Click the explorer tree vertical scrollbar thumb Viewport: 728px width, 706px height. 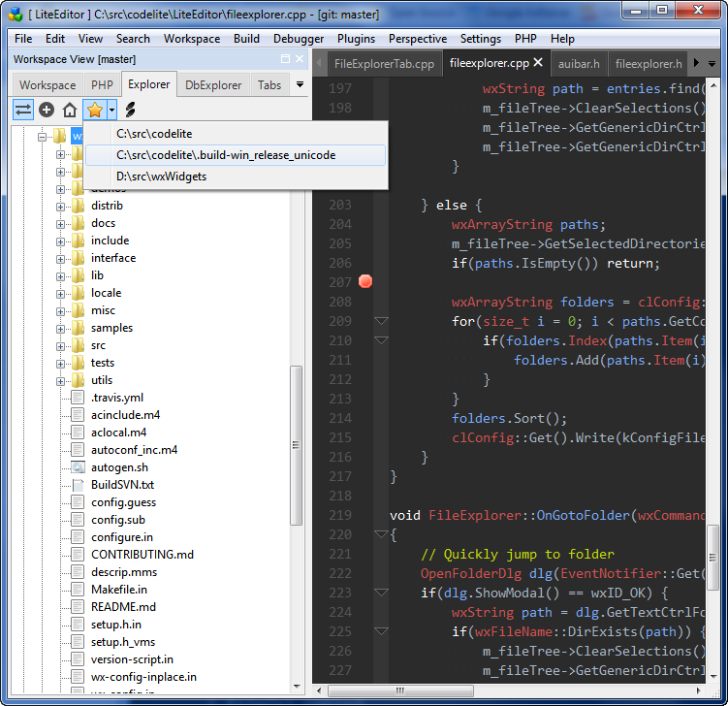[297, 445]
